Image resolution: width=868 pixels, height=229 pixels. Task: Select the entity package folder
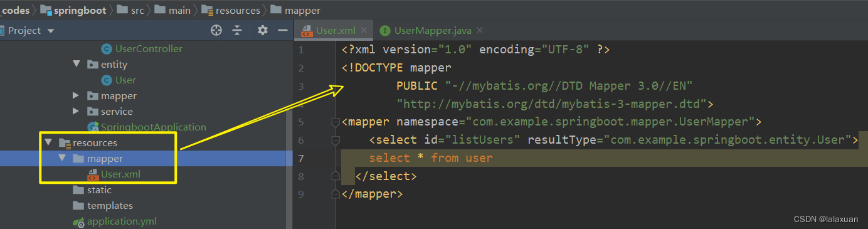pyautogui.click(x=114, y=64)
